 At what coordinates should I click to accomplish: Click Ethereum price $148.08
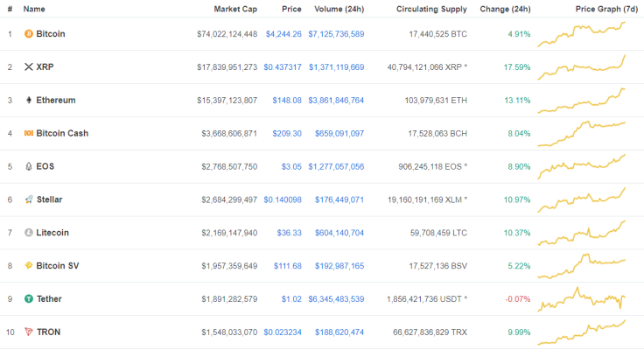(x=287, y=101)
